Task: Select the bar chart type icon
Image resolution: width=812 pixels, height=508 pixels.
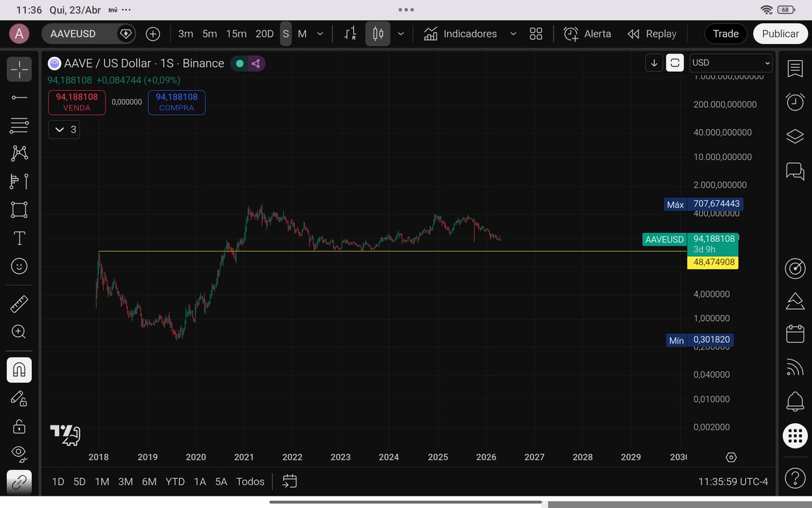Action: [x=351, y=33]
